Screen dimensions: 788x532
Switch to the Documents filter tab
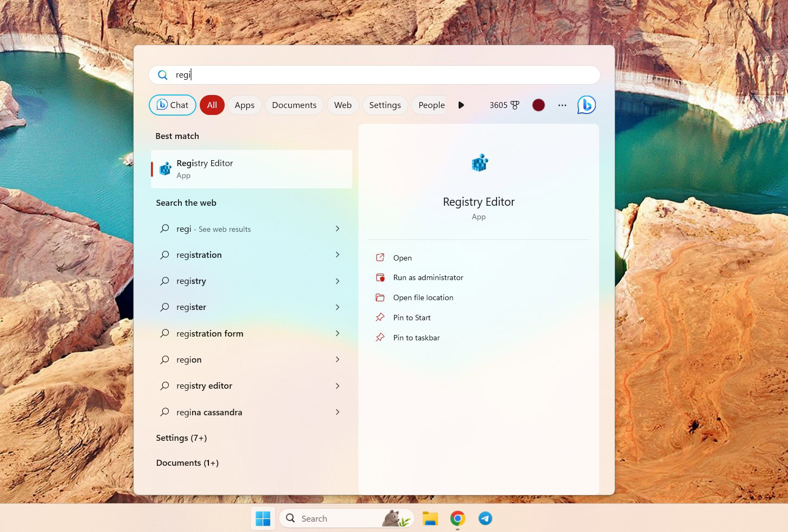294,105
